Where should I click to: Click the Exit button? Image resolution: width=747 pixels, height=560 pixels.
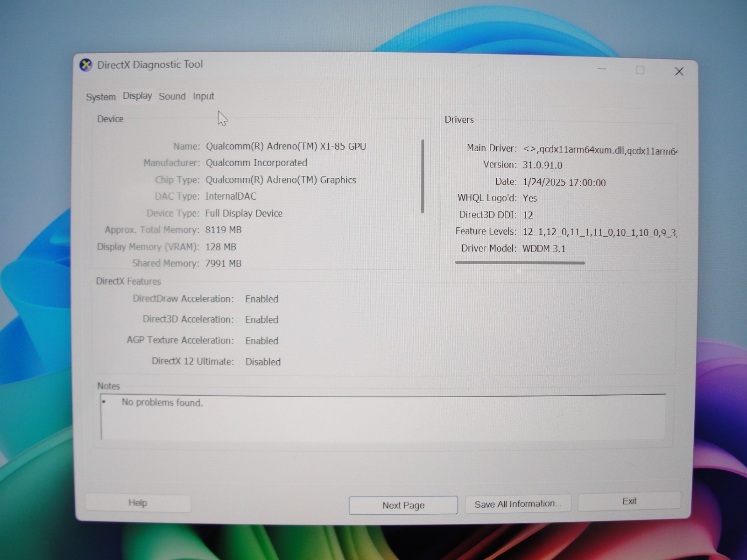[x=629, y=501]
